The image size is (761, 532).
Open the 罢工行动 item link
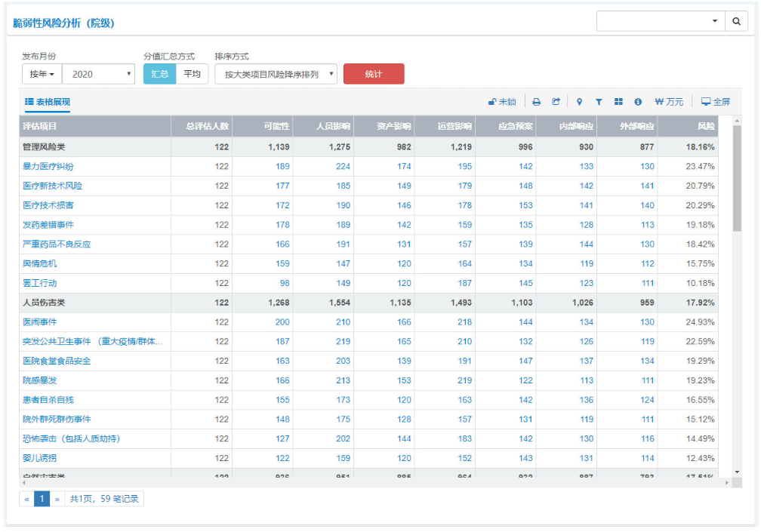(39, 283)
